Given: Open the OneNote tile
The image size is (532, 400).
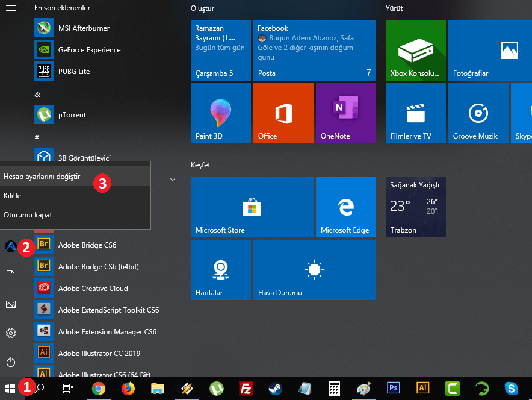Looking at the screenshot, I should click(x=345, y=113).
